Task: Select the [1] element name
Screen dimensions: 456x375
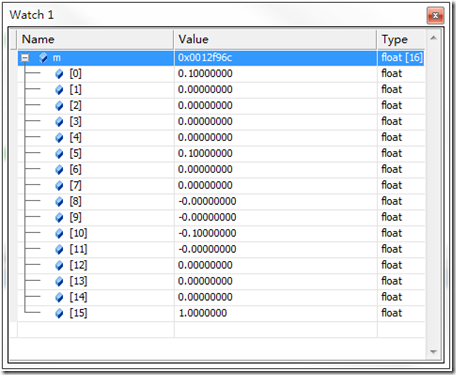Action: tap(75, 90)
